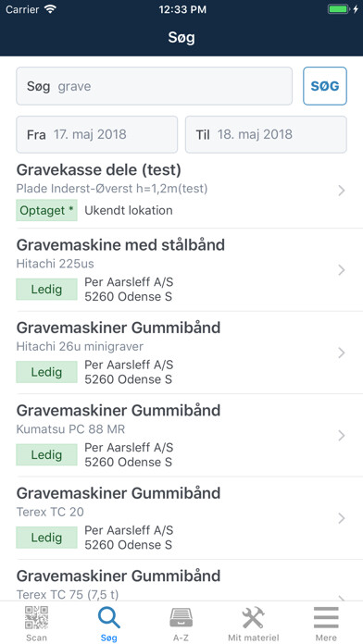Select the Optaget status badge

coord(47,210)
